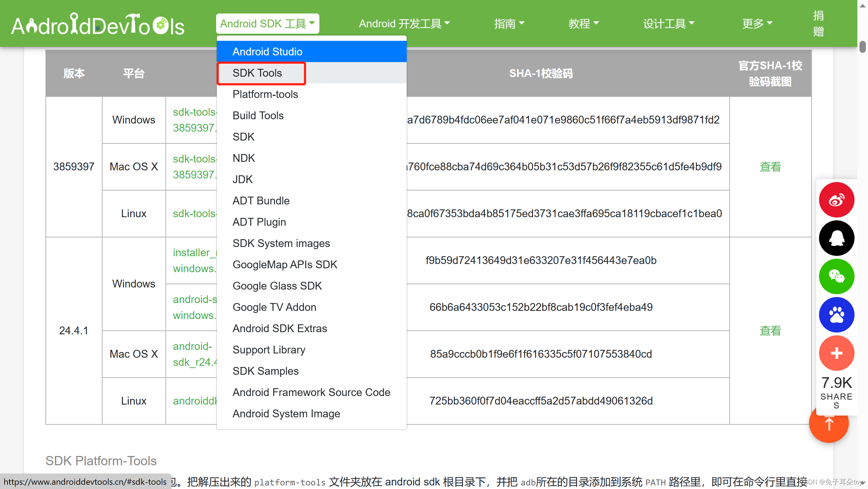868x489 pixels.
Task: Choose GoogleMap APIs SDK entry
Action: point(312,264)
